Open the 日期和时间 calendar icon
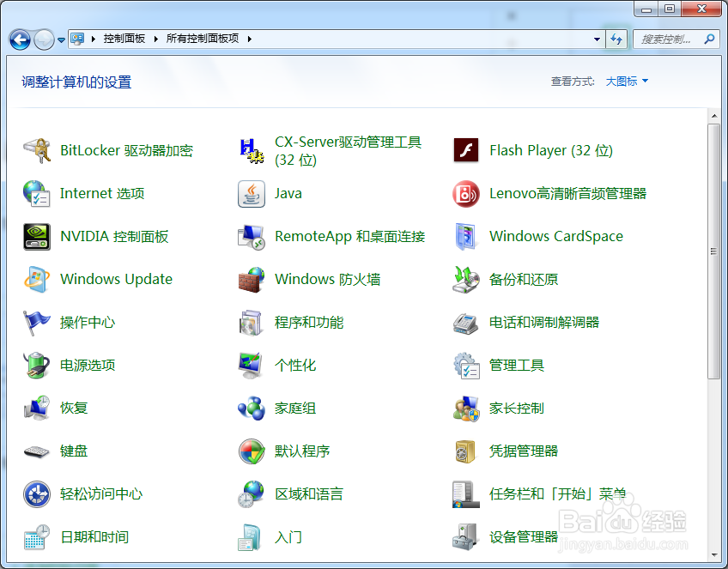Screen dimensions: 728x569 click(37, 537)
